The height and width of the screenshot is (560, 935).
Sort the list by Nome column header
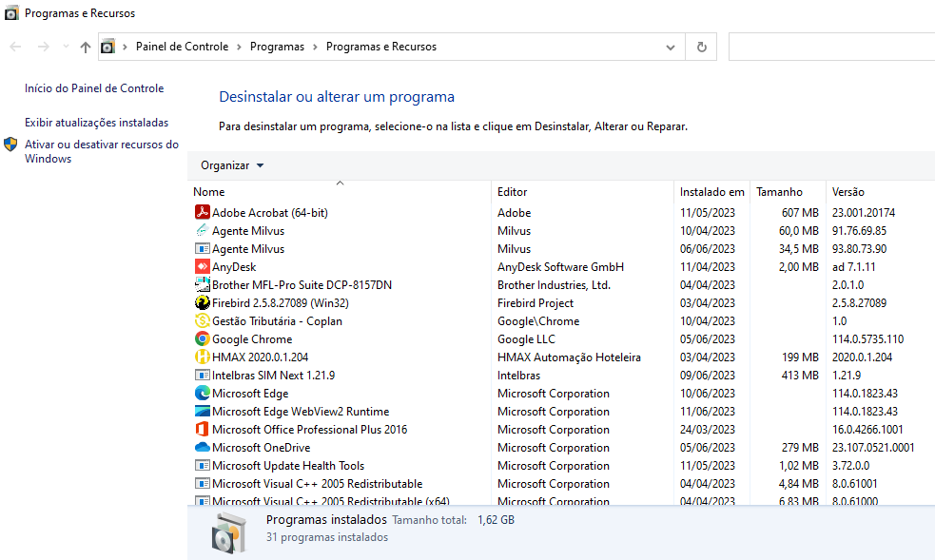[x=209, y=192]
